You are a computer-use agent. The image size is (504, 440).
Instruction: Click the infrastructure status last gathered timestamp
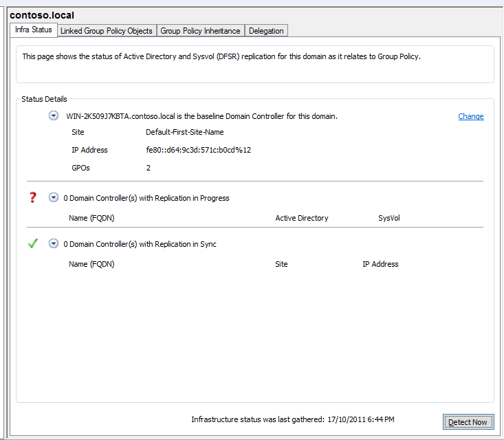tap(293, 419)
